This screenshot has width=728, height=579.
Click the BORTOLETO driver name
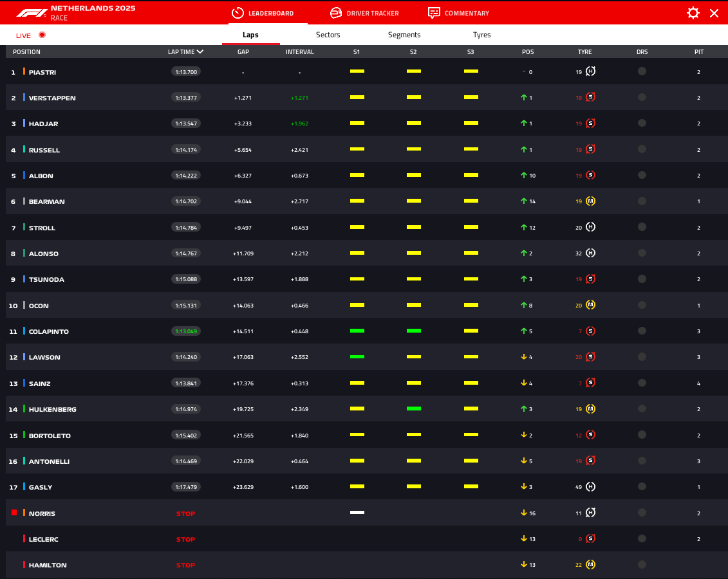point(50,436)
